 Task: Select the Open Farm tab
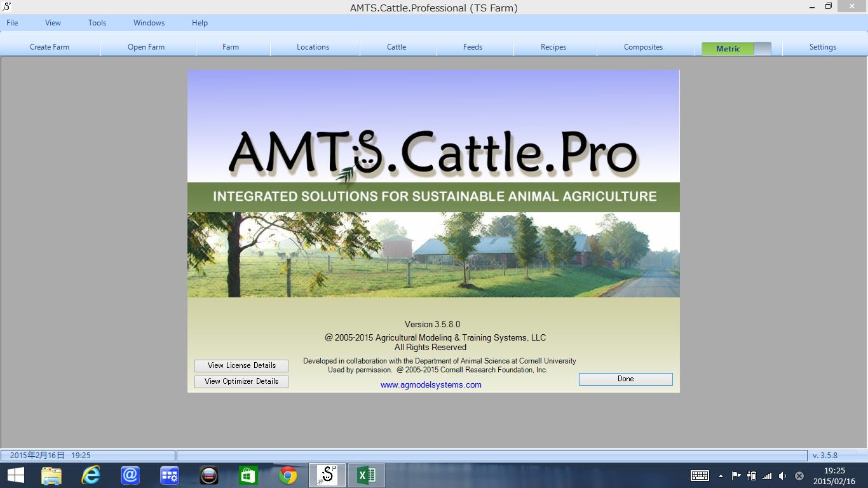tap(146, 47)
